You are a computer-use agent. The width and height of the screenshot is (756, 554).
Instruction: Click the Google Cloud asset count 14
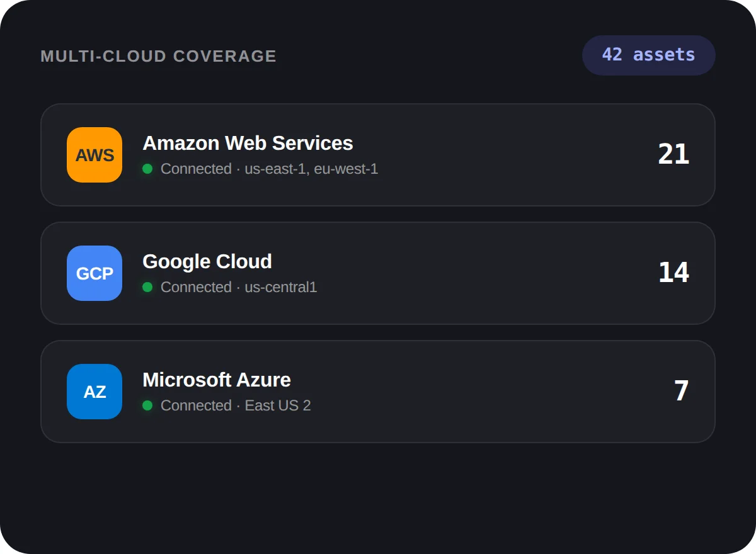[673, 273]
